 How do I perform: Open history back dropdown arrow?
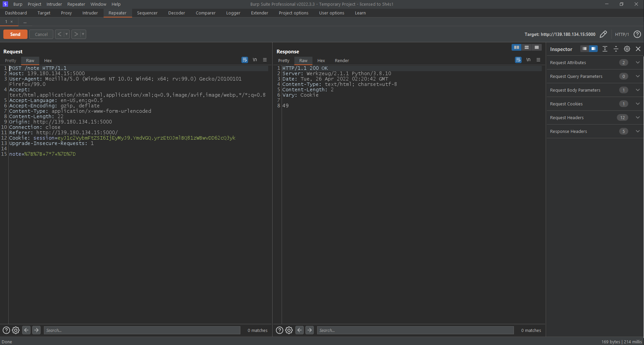pyautogui.click(x=67, y=34)
